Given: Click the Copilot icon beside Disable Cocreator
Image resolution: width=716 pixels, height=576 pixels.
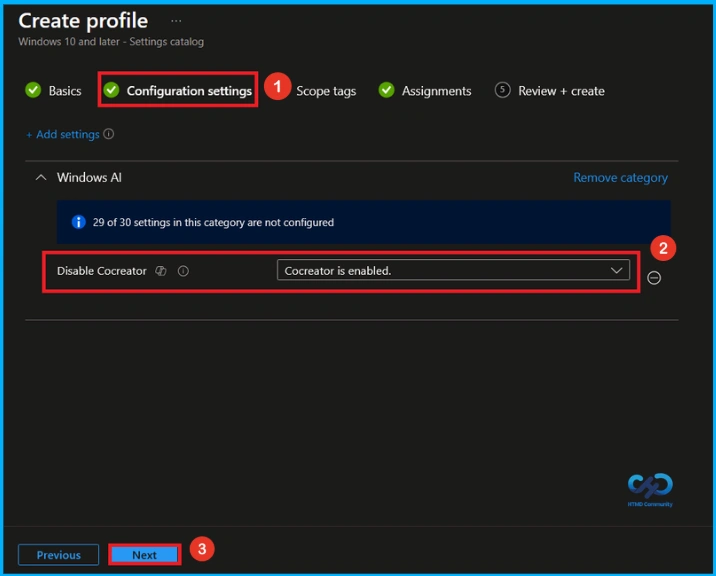Looking at the screenshot, I should click(x=161, y=271).
